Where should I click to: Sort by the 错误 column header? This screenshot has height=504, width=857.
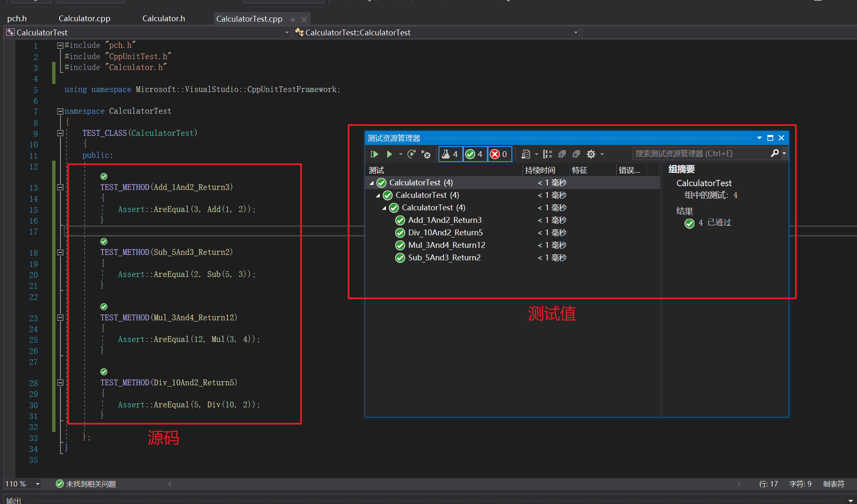[631, 170]
